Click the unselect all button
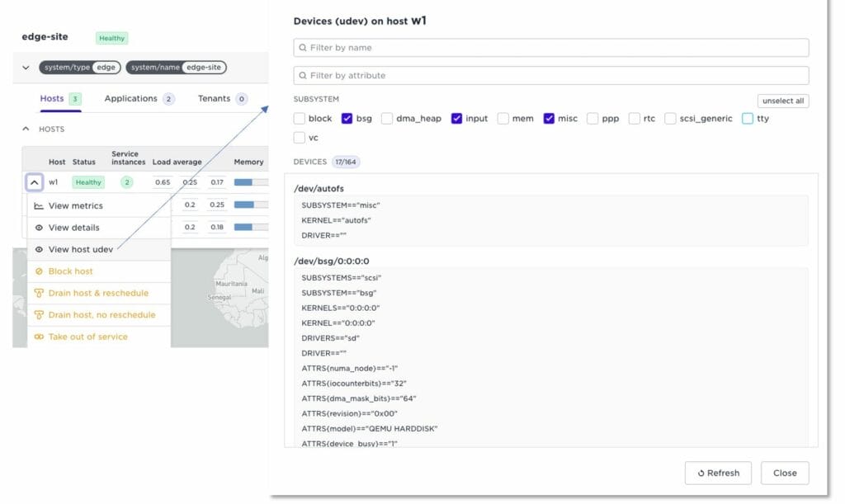The height and width of the screenshot is (504, 845). [x=782, y=101]
